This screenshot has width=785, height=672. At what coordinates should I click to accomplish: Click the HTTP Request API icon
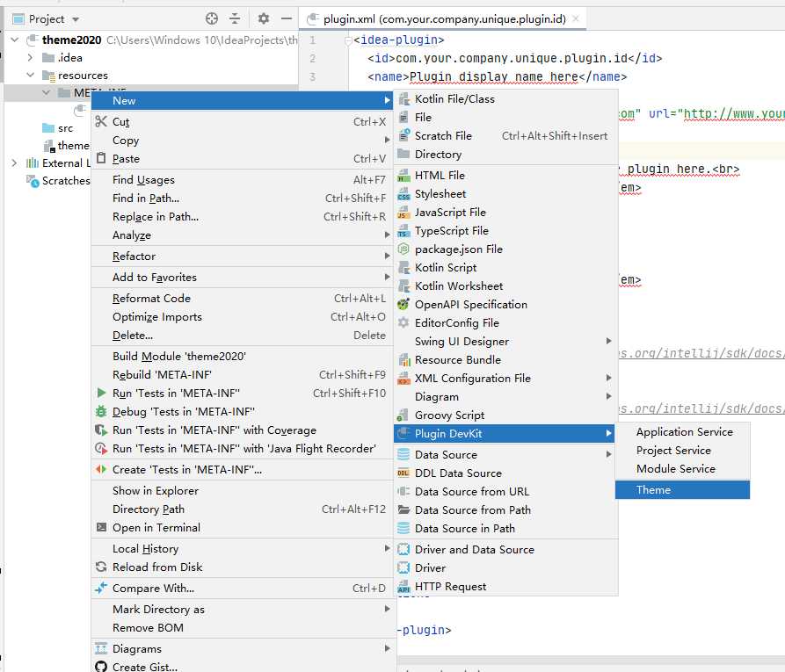(403, 587)
